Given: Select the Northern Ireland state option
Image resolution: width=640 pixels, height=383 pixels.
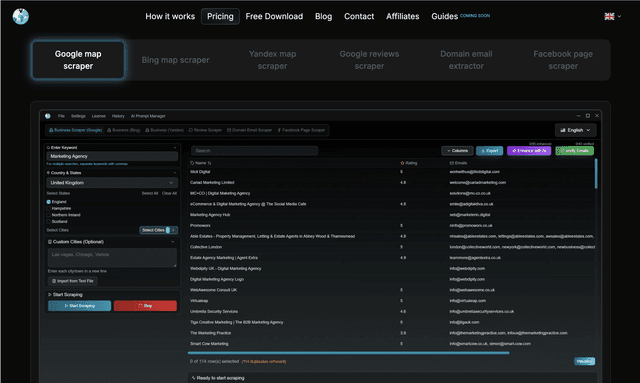Looking at the screenshot, I should tap(49, 215).
